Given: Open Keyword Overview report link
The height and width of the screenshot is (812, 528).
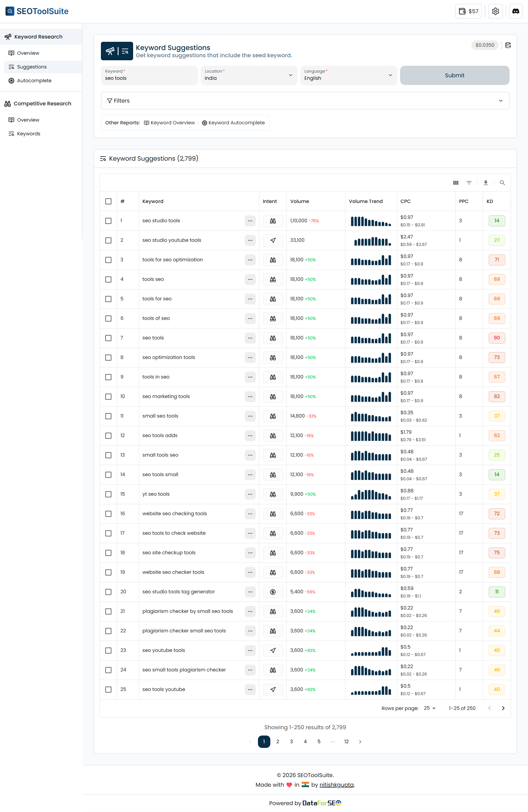Looking at the screenshot, I should [169, 123].
